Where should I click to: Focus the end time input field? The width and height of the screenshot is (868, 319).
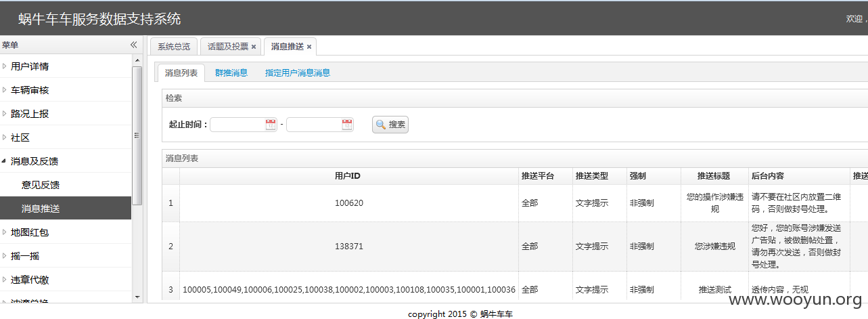click(x=315, y=125)
